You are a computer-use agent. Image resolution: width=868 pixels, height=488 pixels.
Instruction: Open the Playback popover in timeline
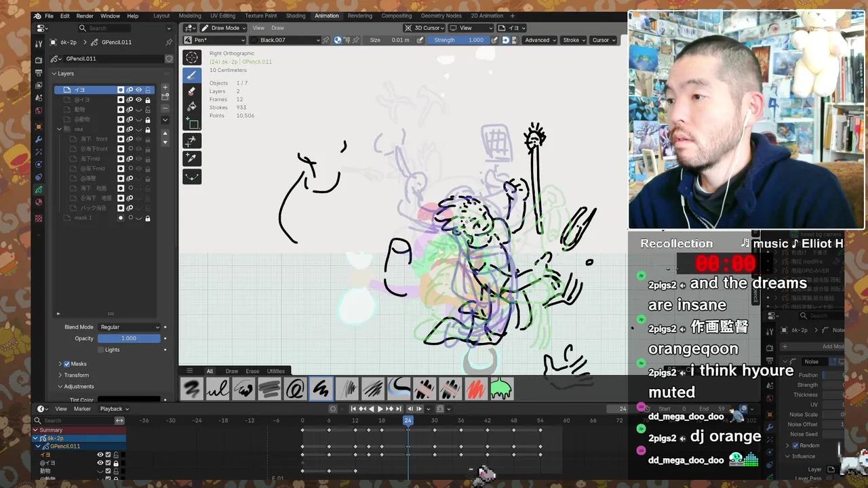(x=114, y=409)
